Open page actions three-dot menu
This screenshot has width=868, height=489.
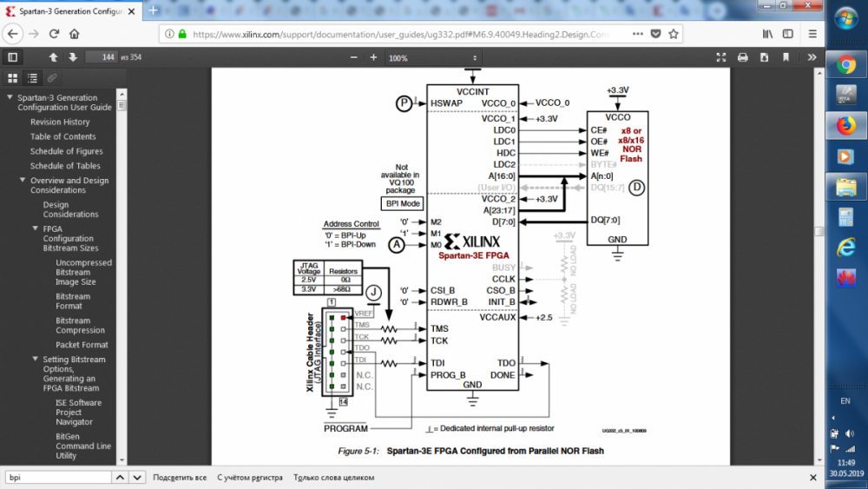click(x=638, y=34)
